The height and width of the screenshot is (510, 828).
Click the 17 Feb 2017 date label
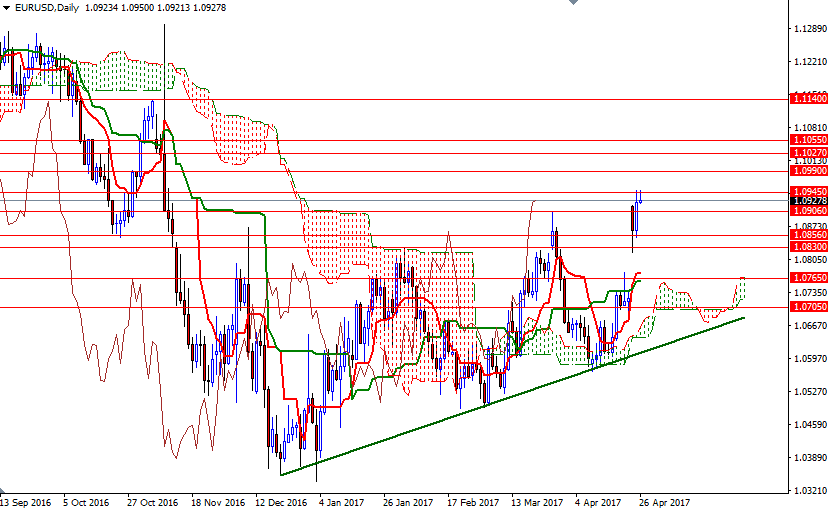click(473, 503)
